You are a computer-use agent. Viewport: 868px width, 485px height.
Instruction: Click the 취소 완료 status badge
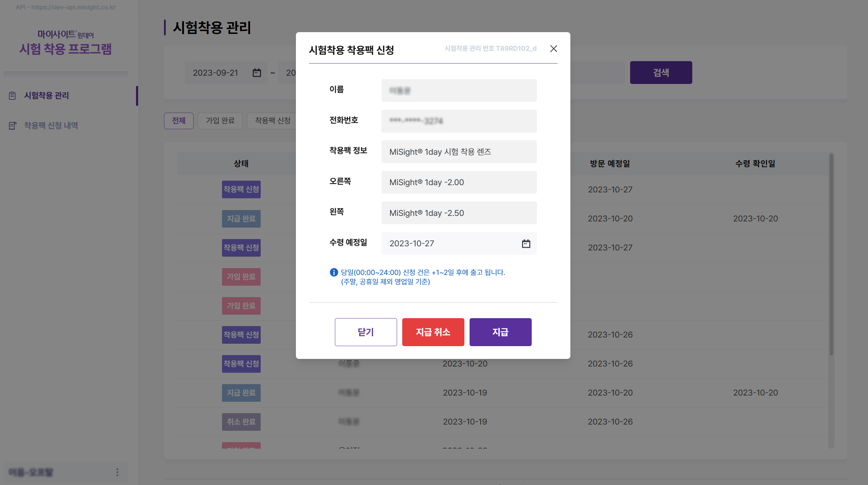[241, 422]
